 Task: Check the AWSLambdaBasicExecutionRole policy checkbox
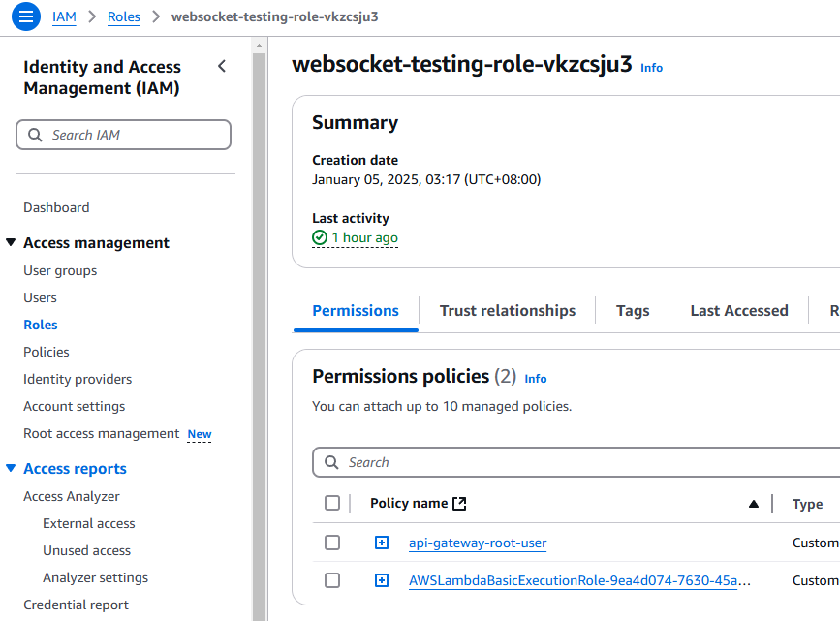click(332, 580)
